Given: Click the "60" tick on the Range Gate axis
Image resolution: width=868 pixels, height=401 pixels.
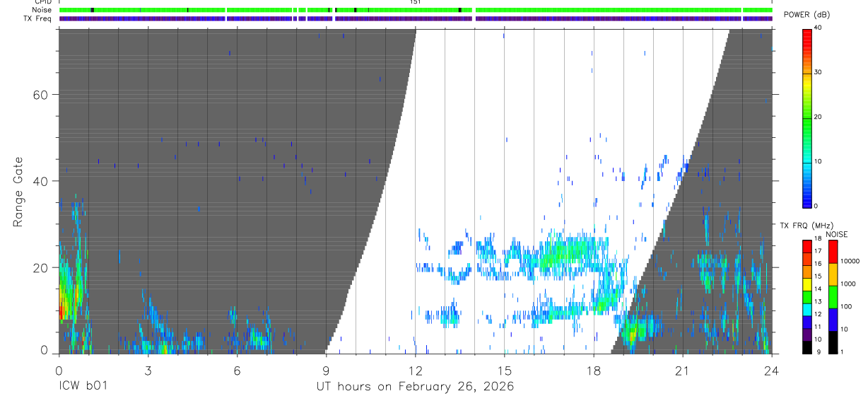Looking at the screenshot, I should 40,95.
